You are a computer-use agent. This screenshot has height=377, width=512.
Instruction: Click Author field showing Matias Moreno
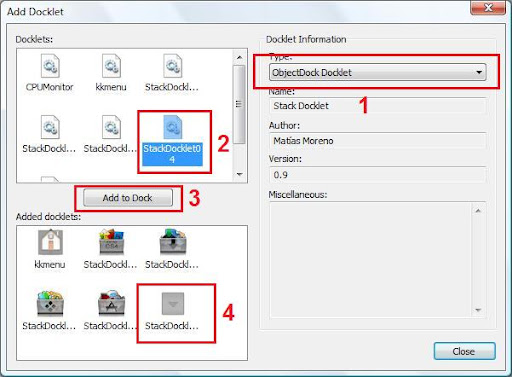[378, 141]
